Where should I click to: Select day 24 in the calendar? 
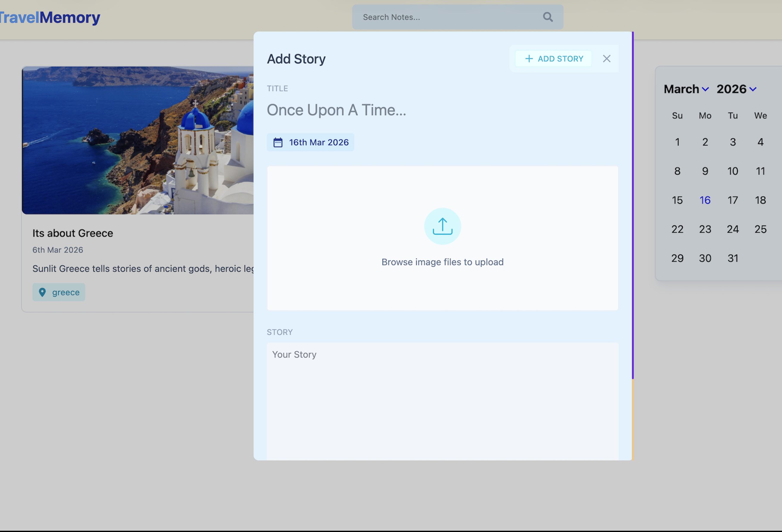[x=733, y=229]
